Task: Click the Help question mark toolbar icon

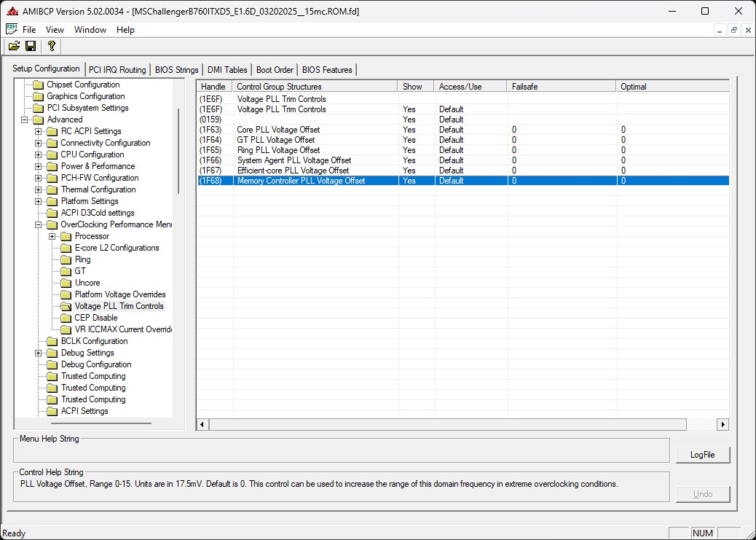Action: pos(51,46)
